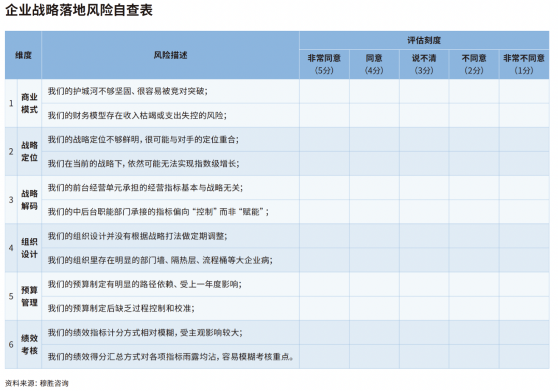Select the 维度 column header
The width and height of the screenshot is (559, 392).
point(23,55)
